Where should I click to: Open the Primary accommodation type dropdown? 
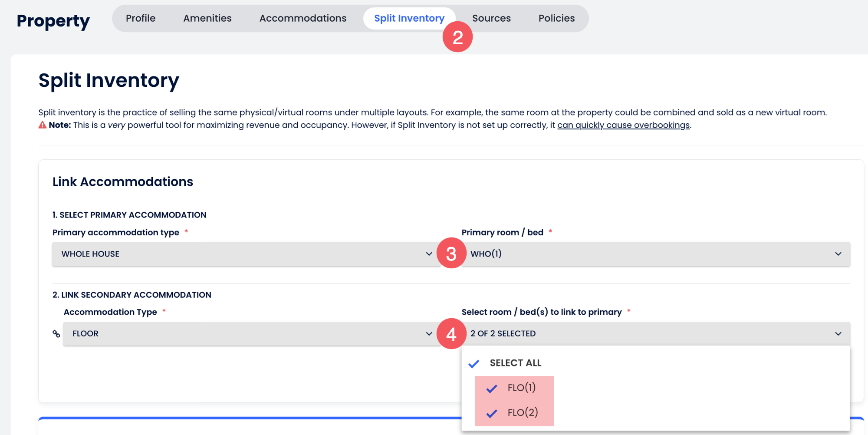coord(246,254)
